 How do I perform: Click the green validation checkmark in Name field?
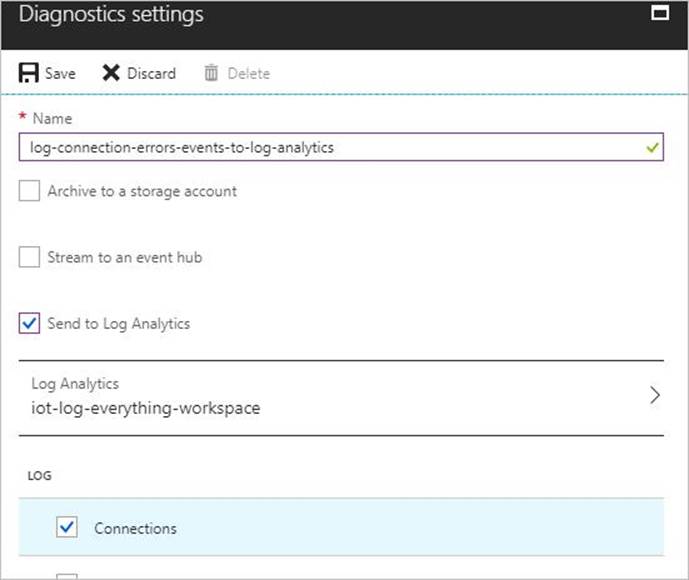point(652,147)
